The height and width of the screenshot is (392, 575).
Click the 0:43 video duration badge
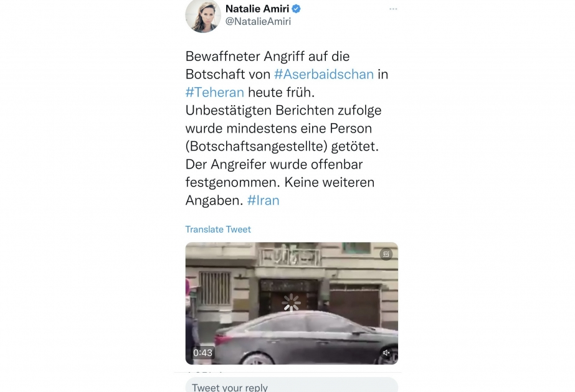tap(202, 352)
